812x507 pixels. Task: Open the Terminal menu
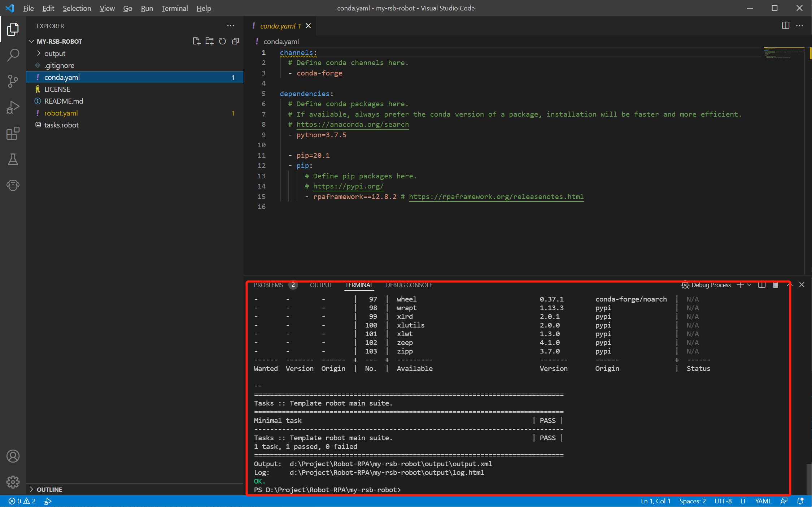coord(174,8)
